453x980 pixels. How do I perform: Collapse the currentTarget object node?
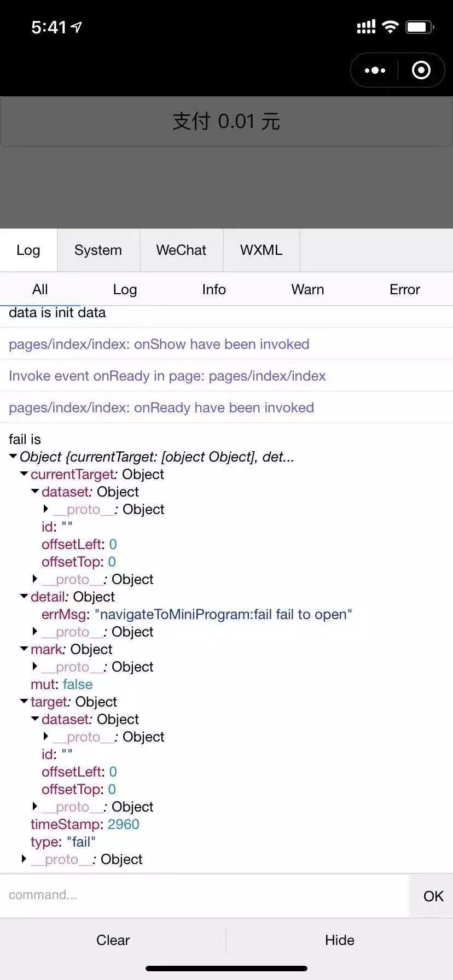coord(24,474)
